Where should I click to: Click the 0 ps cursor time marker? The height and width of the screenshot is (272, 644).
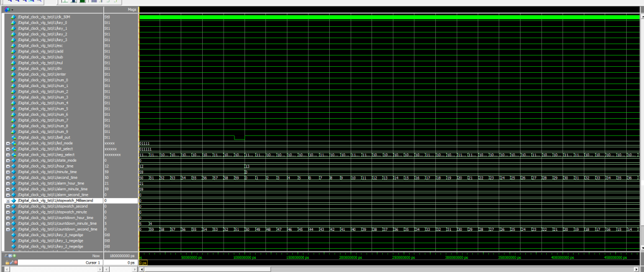coord(143,262)
